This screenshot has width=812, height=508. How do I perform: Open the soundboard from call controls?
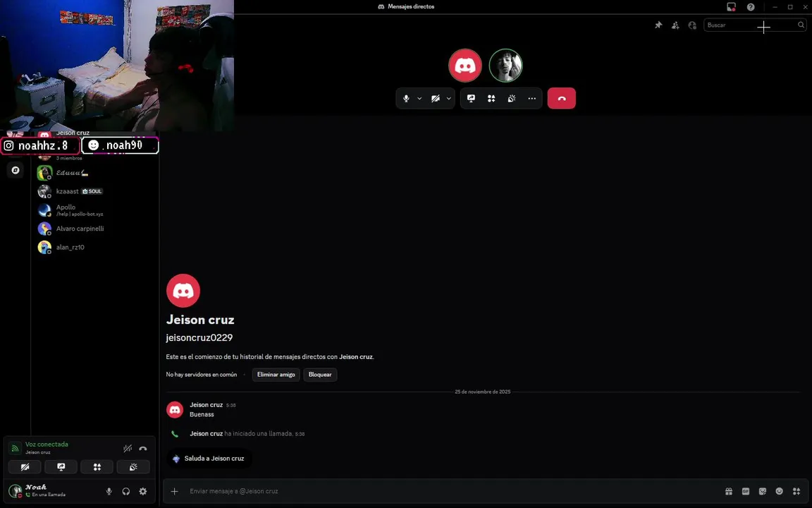click(x=512, y=99)
